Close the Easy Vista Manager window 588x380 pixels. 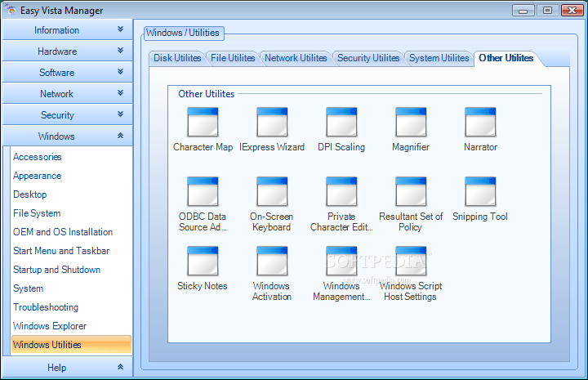tap(572, 11)
